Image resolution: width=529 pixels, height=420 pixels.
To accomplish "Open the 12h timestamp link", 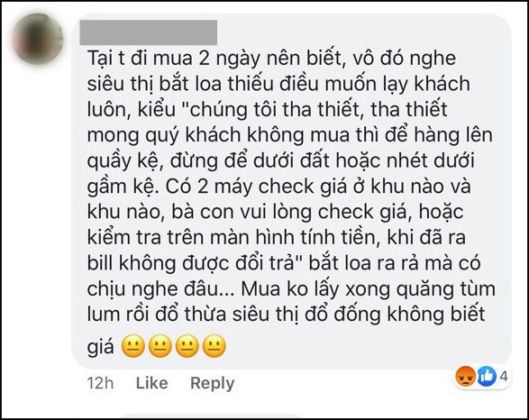I will pyautogui.click(x=100, y=383).
